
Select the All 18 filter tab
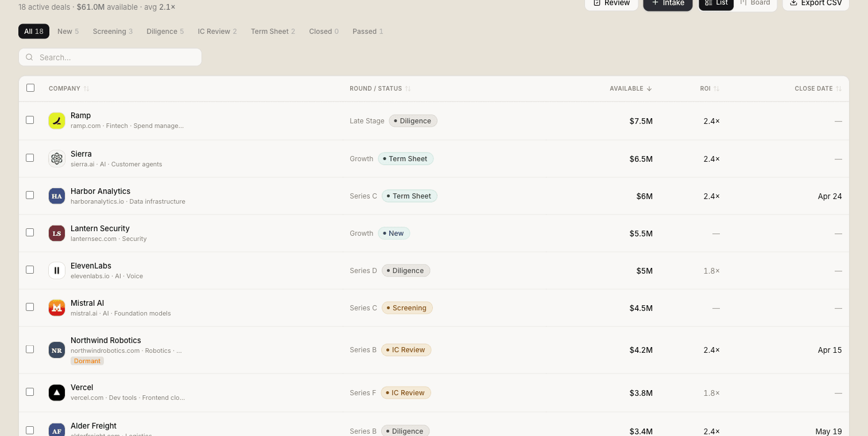(x=34, y=32)
